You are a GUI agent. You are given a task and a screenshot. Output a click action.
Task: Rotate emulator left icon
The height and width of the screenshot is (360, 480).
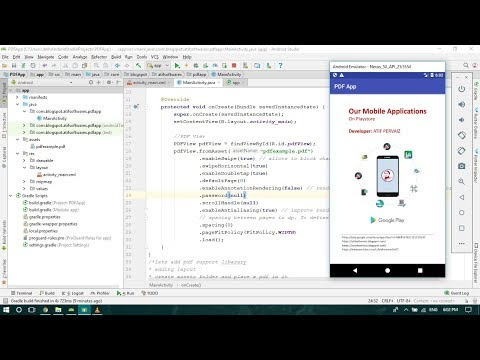pos(462,135)
